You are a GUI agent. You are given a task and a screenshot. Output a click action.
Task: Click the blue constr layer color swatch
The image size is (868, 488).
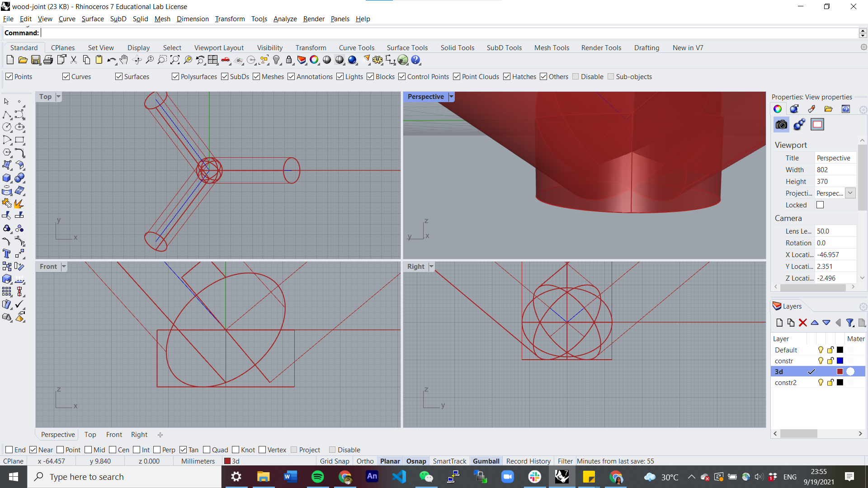[x=840, y=361]
